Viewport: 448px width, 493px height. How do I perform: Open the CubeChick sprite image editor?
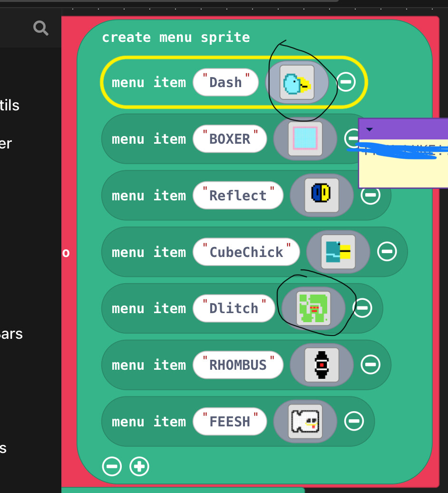pyautogui.click(x=338, y=252)
